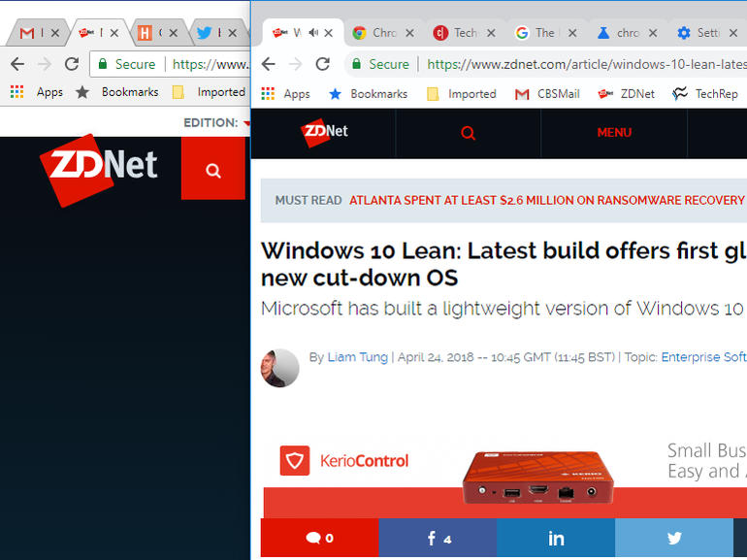Click the forward arrow in right window
Viewport: 747px width, 560px height.
pos(295,64)
